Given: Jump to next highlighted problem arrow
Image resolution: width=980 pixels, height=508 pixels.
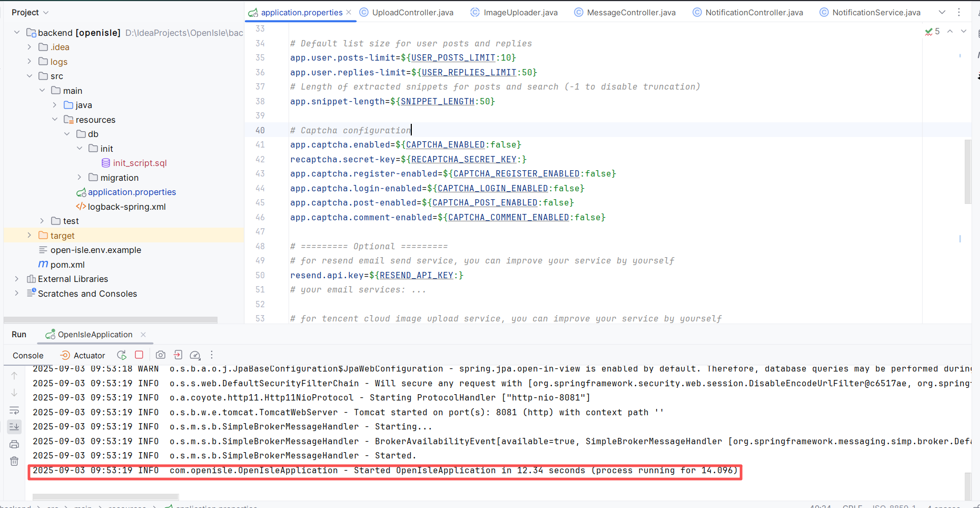Looking at the screenshot, I should pos(963,32).
